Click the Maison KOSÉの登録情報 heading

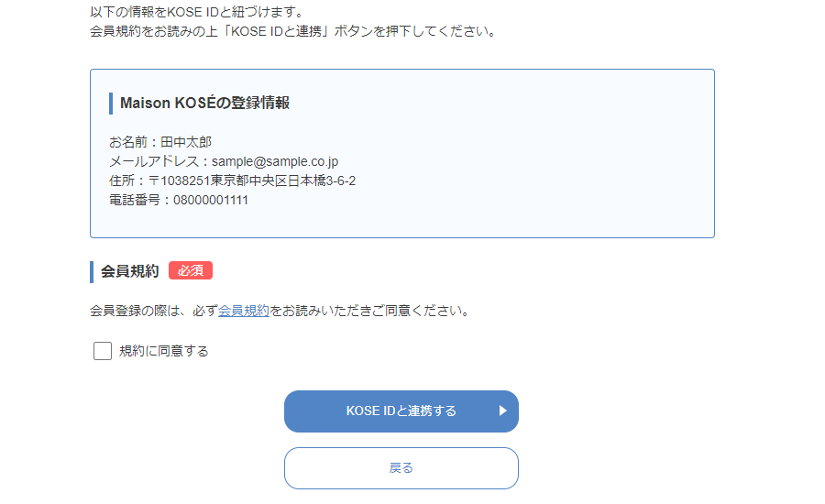pos(204,104)
